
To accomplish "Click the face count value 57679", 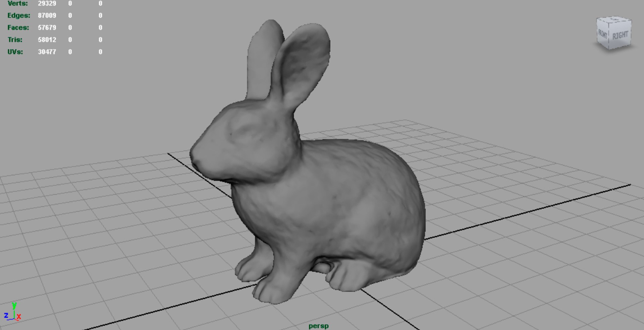I will pos(47,27).
